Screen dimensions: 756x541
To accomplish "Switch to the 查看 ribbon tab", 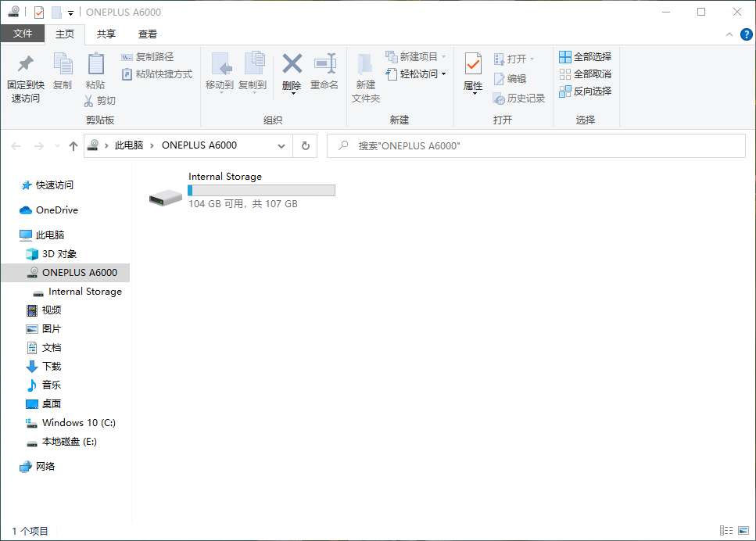I will [148, 34].
